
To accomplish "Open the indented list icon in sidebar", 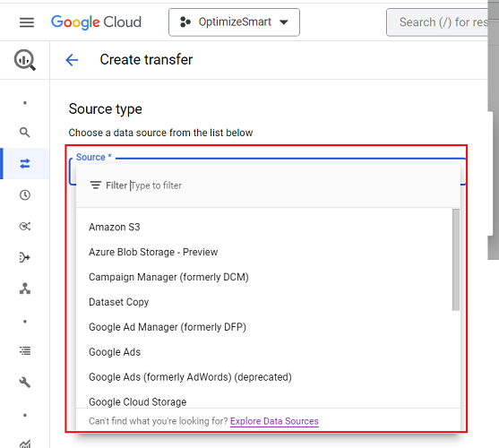I will click(25, 350).
